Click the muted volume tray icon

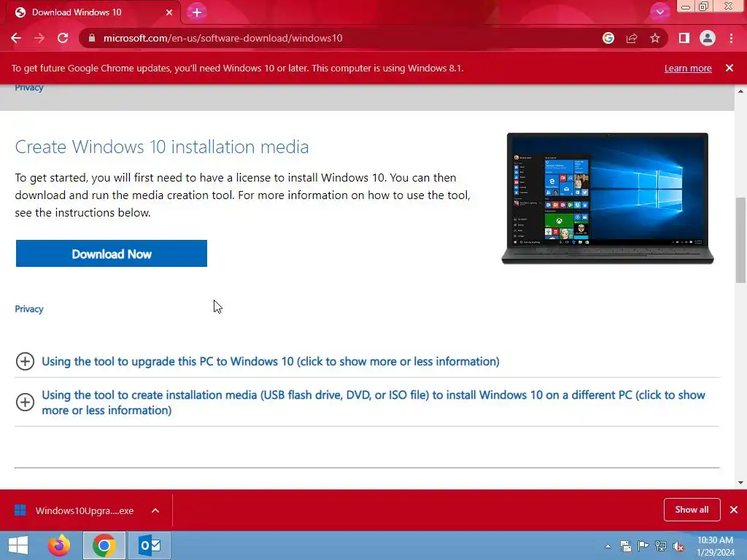tap(678, 546)
